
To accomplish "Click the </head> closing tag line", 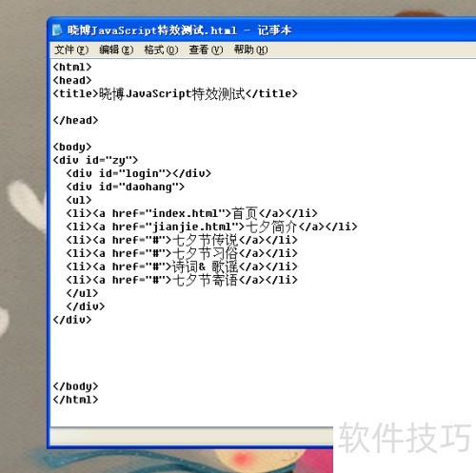I will click(75, 120).
